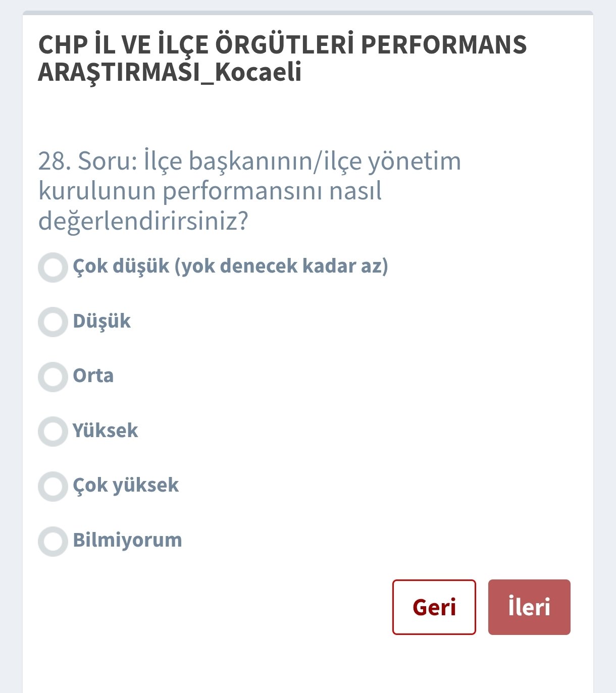The image size is (616, 693).
Task: Click the 'Düşük' answer label text
Action: (x=101, y=321)
